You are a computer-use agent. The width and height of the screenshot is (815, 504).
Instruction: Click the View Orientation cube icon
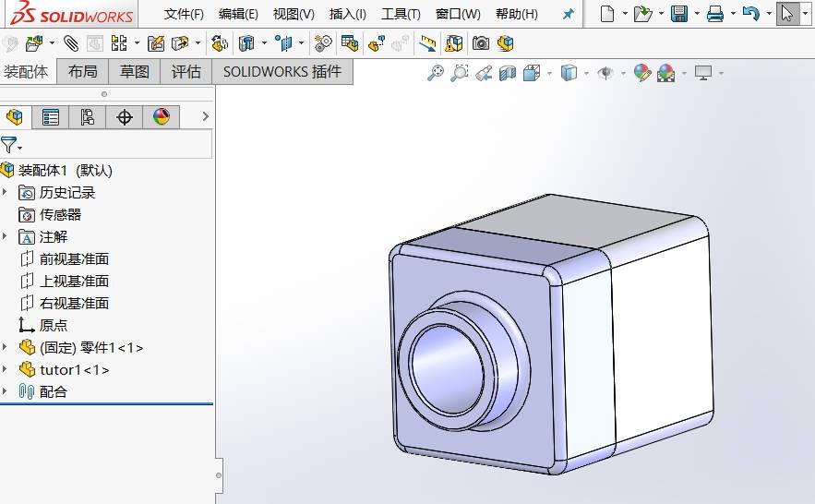532,73
